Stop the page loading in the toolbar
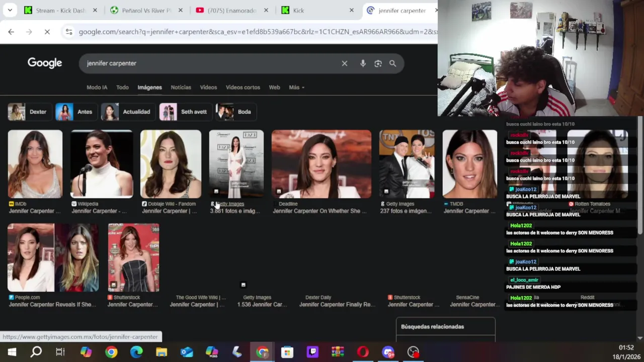This screenshot has height=362, width=644. [47, 32]
